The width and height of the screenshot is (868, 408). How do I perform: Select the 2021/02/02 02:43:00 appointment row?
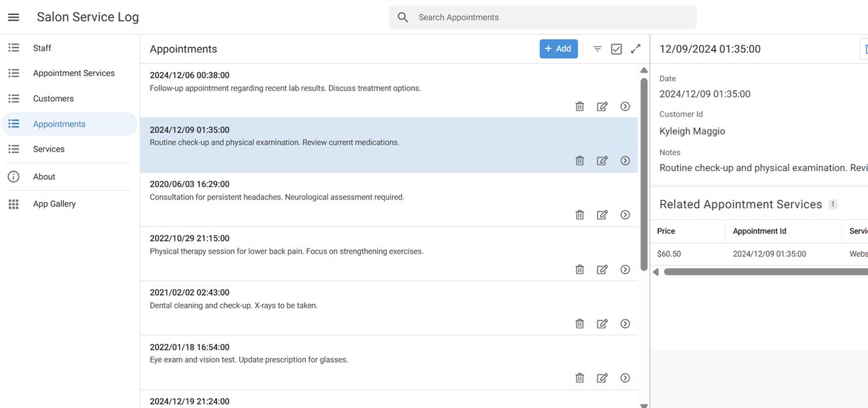pos(388,308)
